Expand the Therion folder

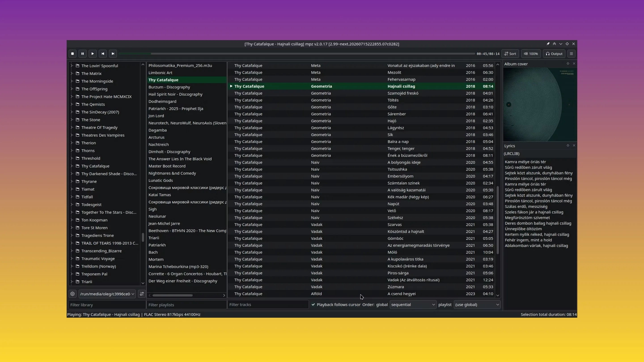[72, 143]
